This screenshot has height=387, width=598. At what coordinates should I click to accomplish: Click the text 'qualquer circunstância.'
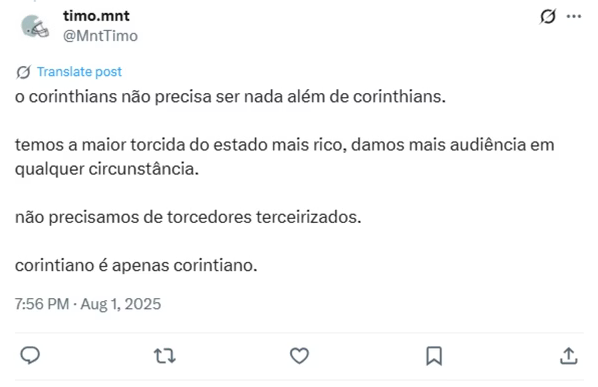click(107, 169)
